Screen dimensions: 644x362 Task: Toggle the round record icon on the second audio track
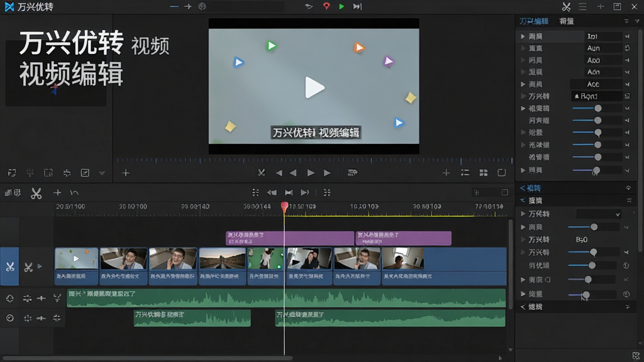pos(10,318)
